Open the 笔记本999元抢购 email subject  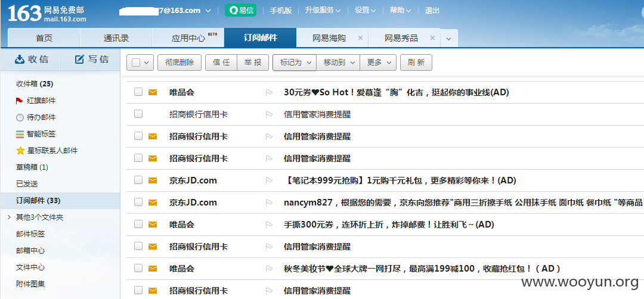400,180
